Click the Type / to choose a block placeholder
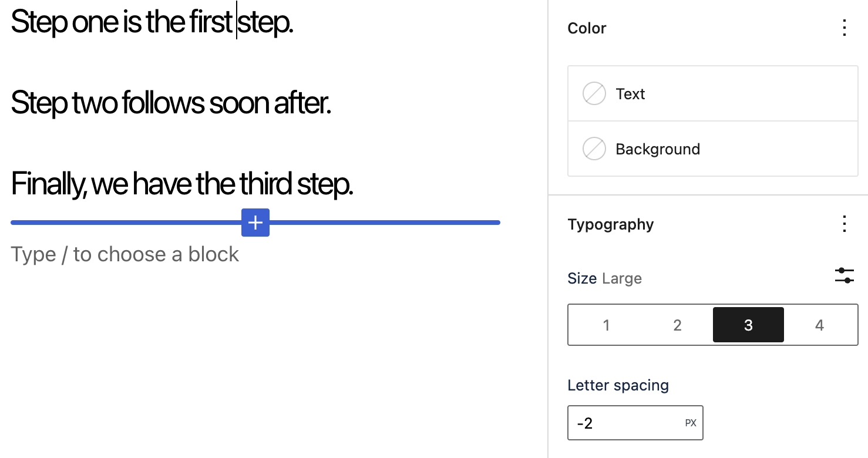Image resolution: width=868 pixels, height=458 pixels. click(x=125, y=254)
